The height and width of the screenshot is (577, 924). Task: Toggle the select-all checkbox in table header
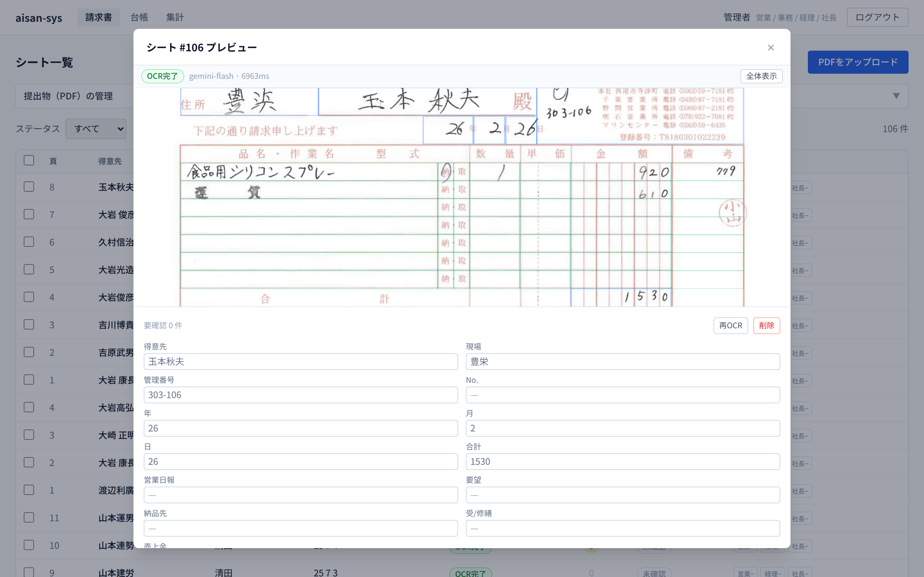coord(29,161)
